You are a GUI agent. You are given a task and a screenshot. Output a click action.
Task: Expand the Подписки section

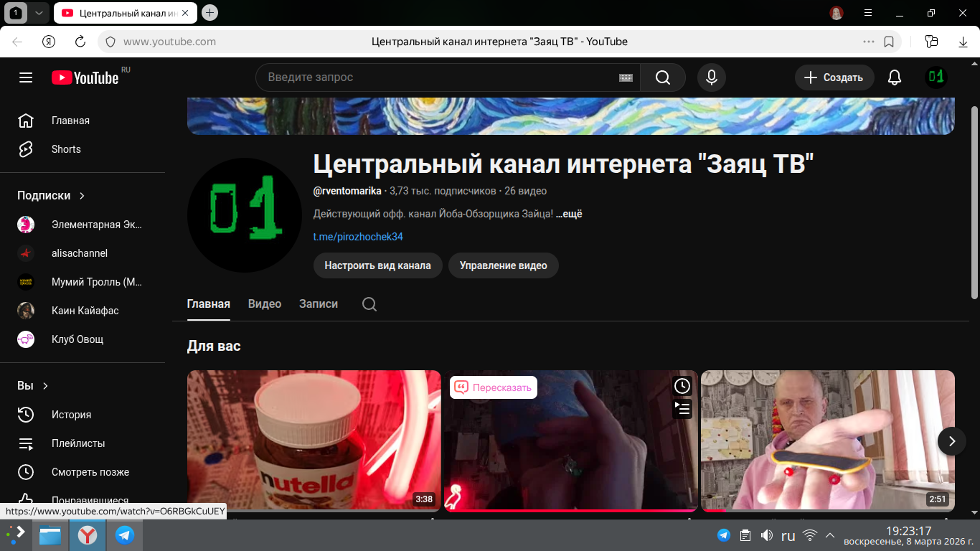coord(51,196)
